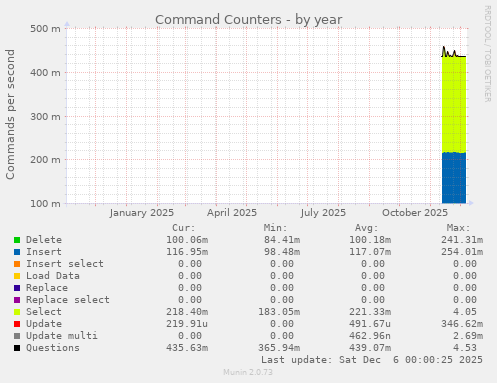Click the lime Select area in the graph
Image resolution: width=497 pixels, height=383 pixels.
pos(454,105)
